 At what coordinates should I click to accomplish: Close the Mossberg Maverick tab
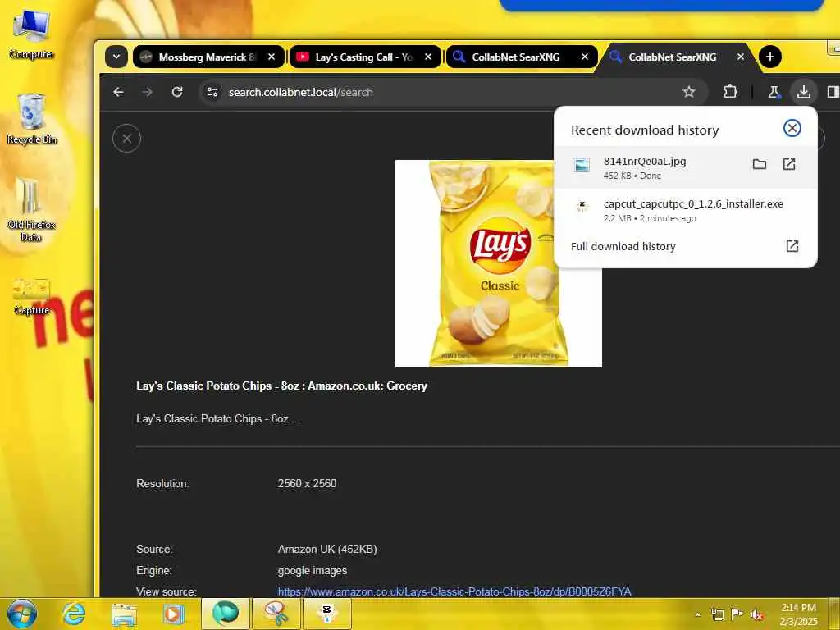tap(272, 57)
